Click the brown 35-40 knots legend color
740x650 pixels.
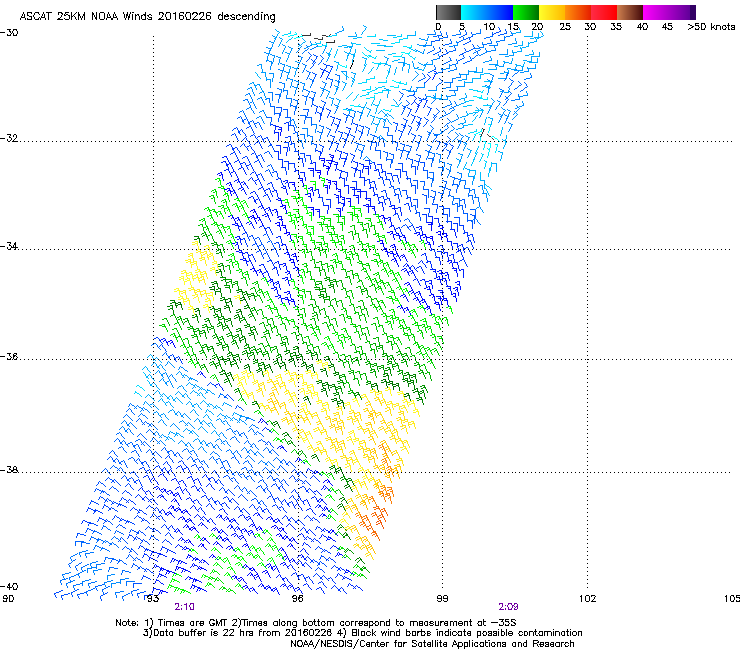pyautogui.click(x=630, y=12)
